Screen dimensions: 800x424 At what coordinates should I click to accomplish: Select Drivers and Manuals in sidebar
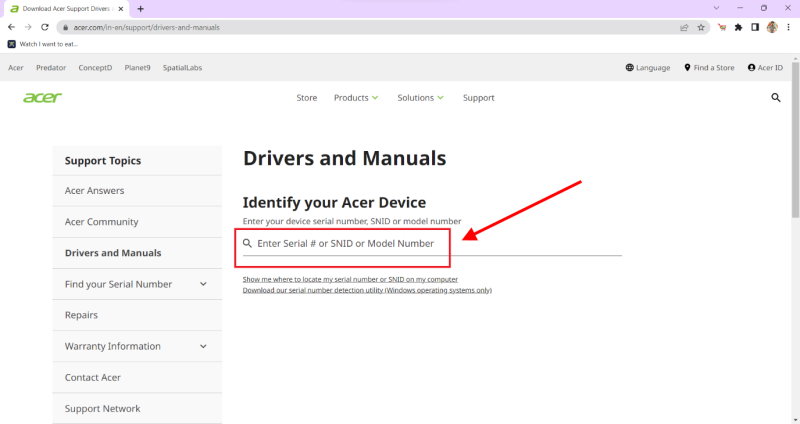coord(137,253)
